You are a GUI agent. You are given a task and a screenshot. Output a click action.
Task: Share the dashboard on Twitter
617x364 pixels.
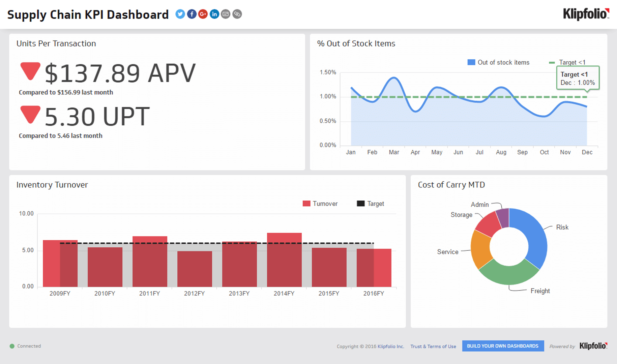click(180, 14)
